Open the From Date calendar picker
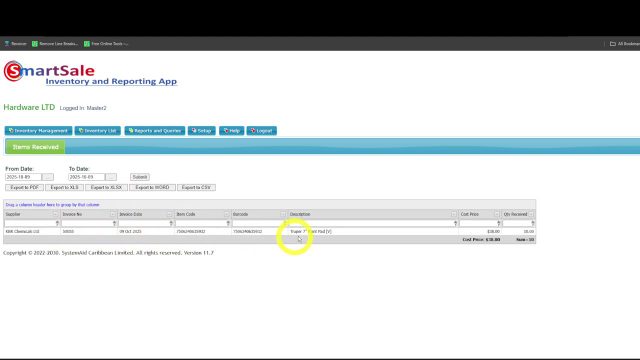This screenshot has height=360, width=640. [x=48, y=177]
